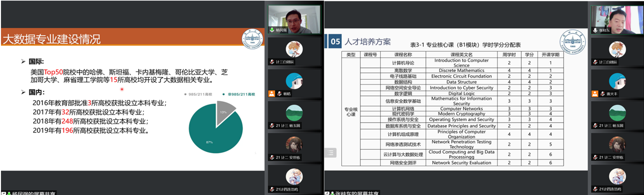Screen dimensions: 644x195
Task: Click the 05 section number on the 人才培养方案 slide
Action: (335, 42)
